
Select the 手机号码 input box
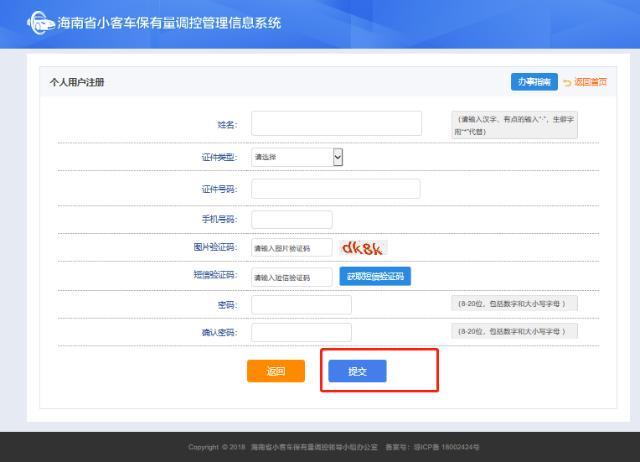tap(291, 220)
